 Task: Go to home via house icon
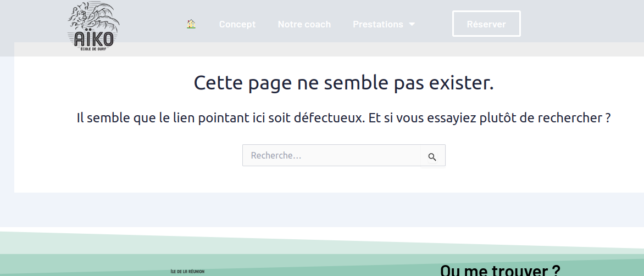(191, 24)
